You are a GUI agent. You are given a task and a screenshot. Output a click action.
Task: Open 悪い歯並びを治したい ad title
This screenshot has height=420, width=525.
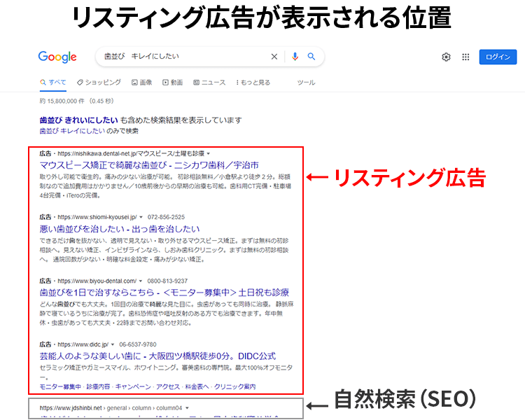120,229
